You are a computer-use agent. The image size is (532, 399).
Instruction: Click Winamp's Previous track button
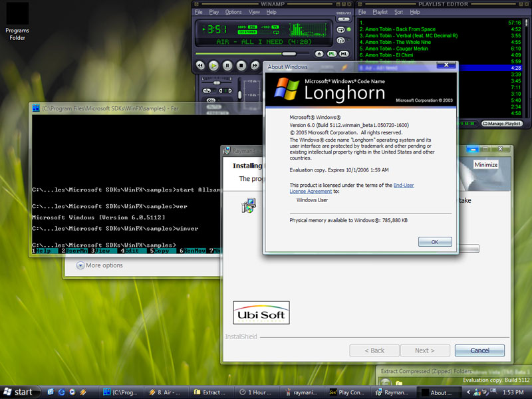point(200,65)
